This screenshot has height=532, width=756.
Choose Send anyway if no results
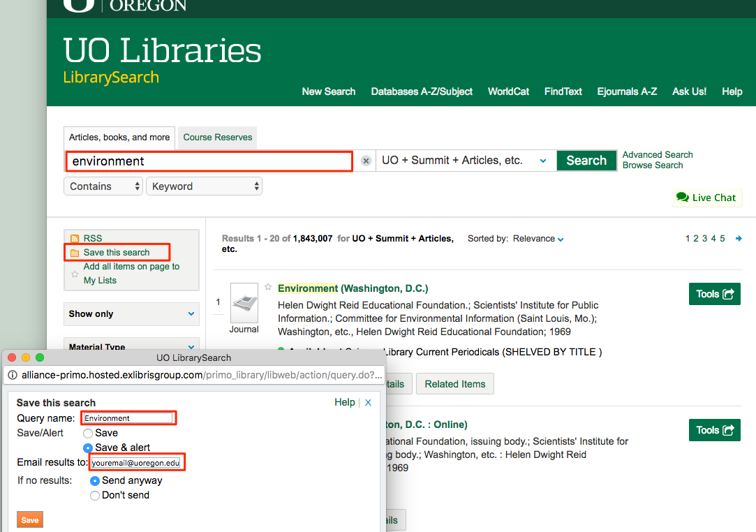click(95, 481)
